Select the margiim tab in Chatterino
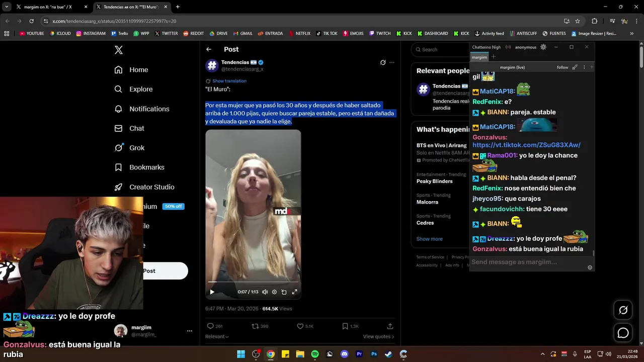 tap(479, 57)
